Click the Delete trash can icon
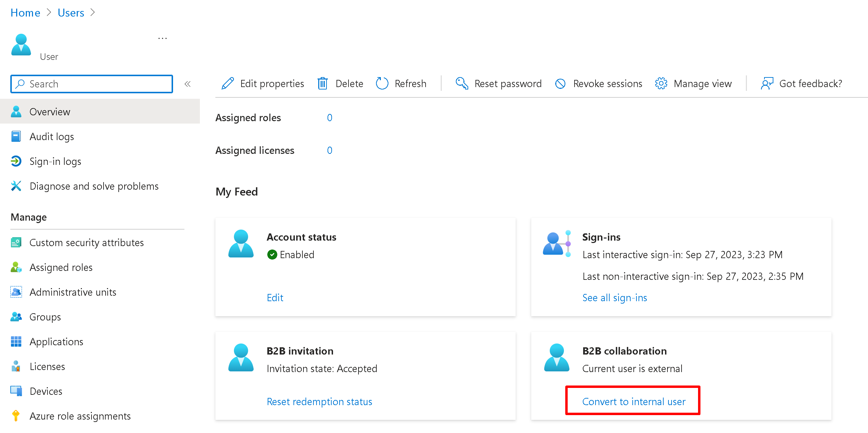 (322, 84)
